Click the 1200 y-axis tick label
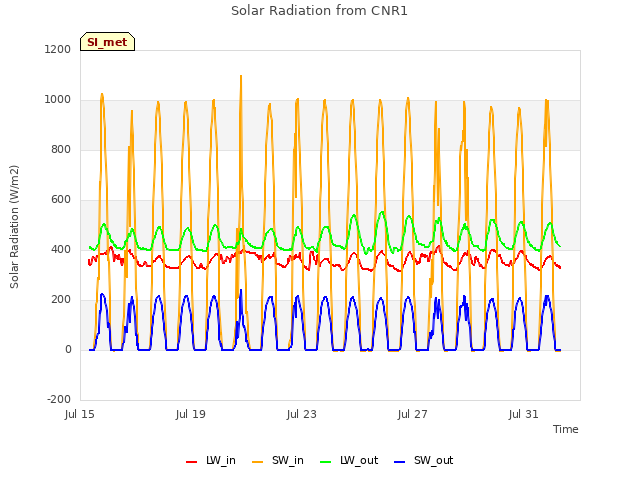 pos(58,50)
